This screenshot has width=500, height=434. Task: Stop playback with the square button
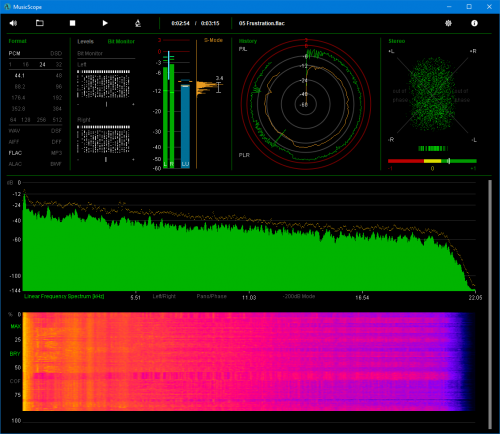72,23
